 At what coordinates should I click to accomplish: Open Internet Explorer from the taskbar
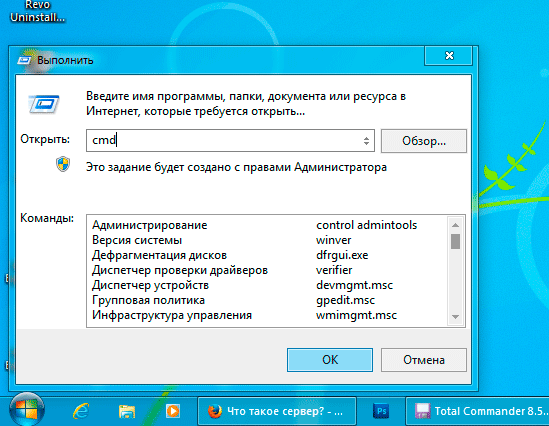(x=81, y=411)
